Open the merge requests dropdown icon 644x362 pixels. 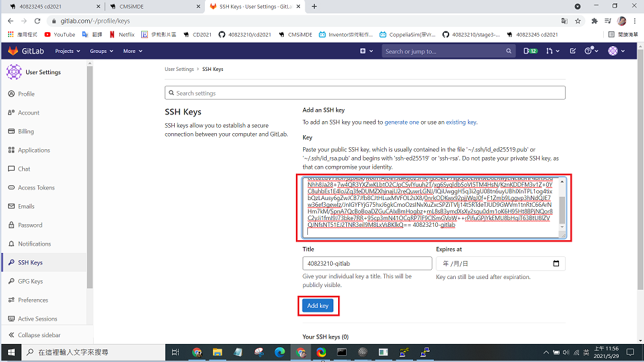tap(552, 51)
